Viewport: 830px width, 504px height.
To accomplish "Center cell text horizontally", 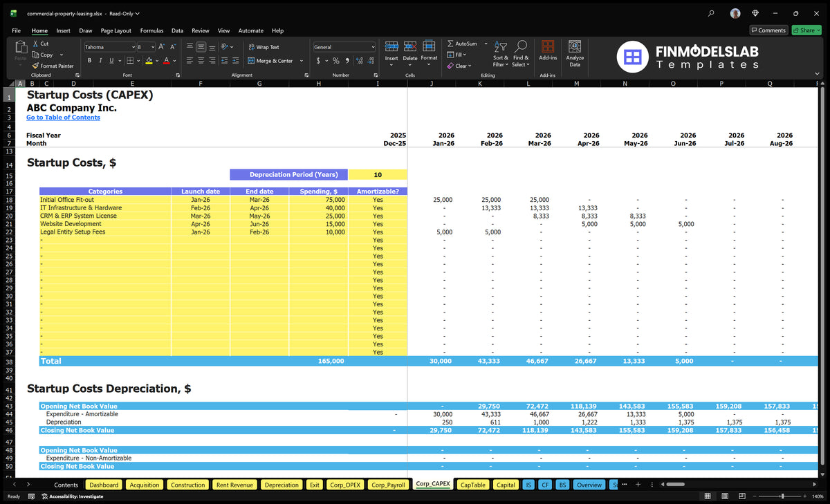I will click(x=201, y=61).
